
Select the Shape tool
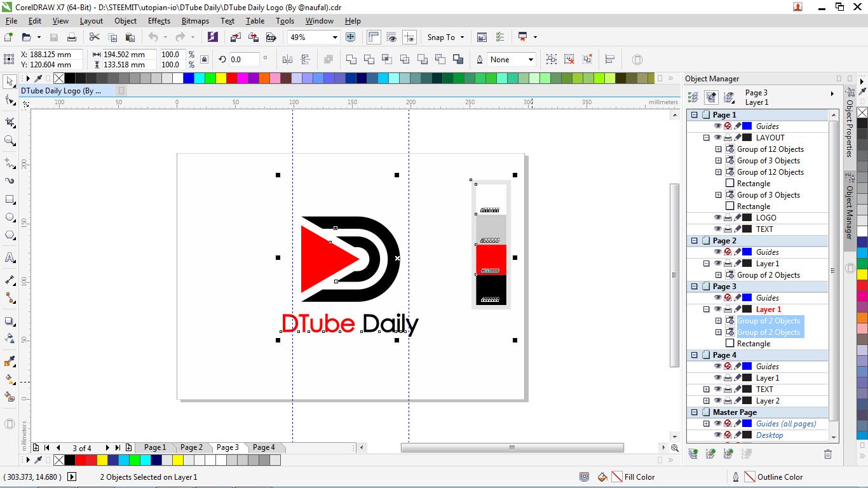click(10, 100)
